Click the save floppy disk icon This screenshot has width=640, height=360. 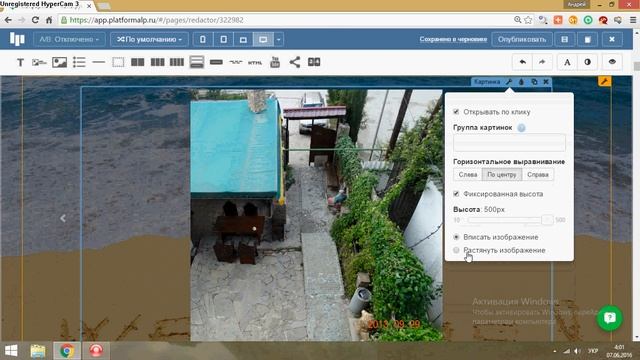click(x=564, y=39)
